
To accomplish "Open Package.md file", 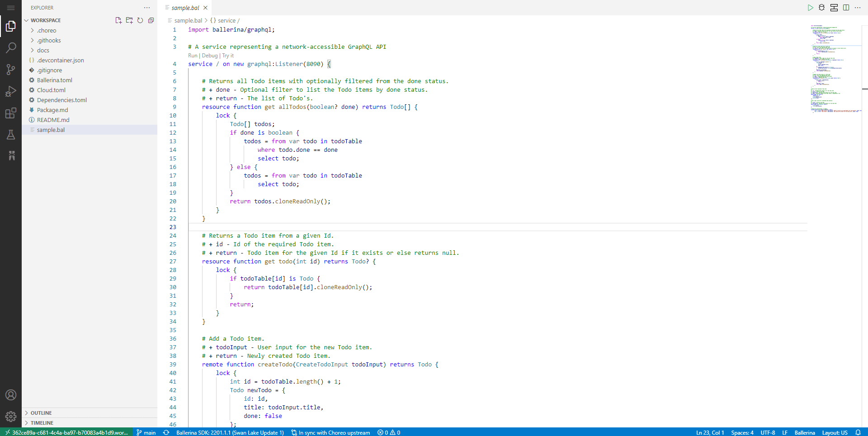I will point(90,110).
